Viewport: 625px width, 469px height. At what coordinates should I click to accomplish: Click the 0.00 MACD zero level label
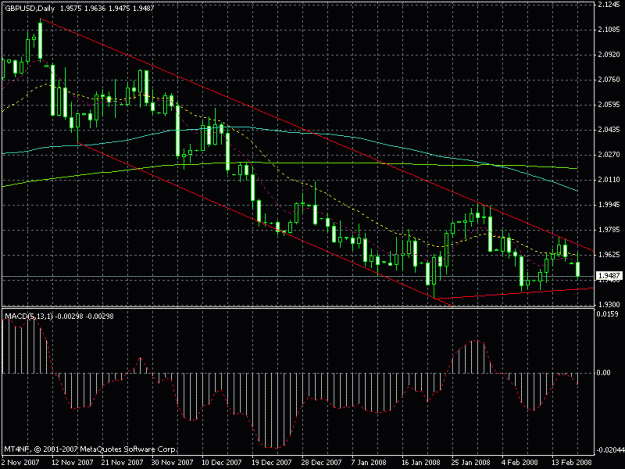(x=603, y=373)
